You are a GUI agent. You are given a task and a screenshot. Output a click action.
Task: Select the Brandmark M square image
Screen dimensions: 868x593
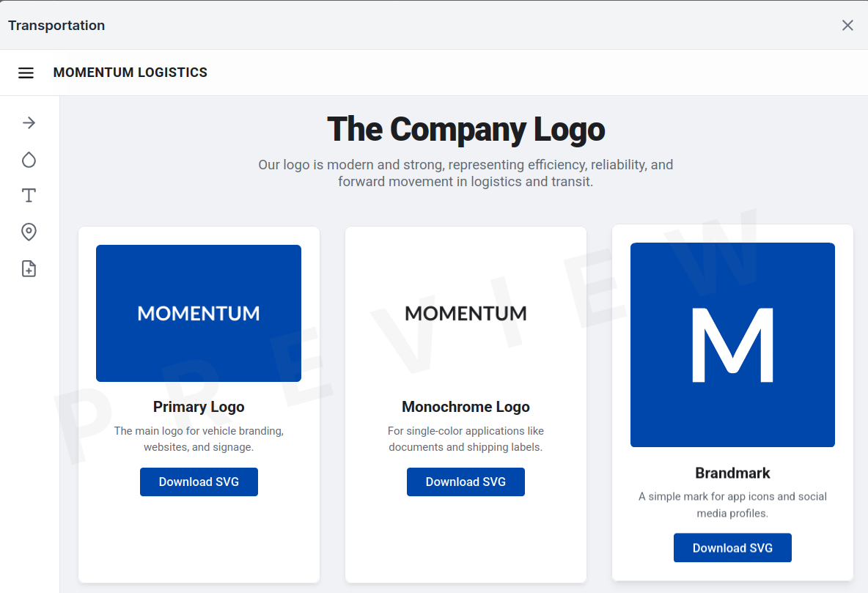click(x=732, y=345)
